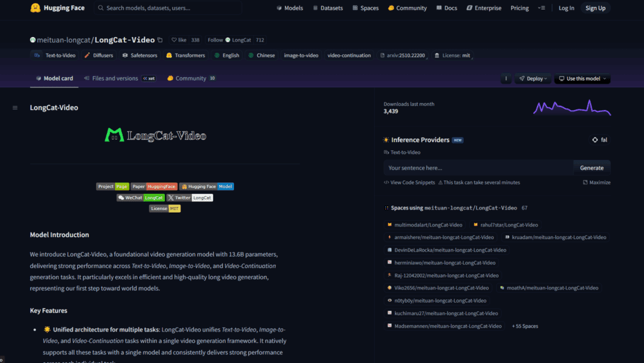Image resolution: width=644 pixels, height=363 pixels.
Task: Click the Twitter LongCat badge
Action: [x=190, y=198]
